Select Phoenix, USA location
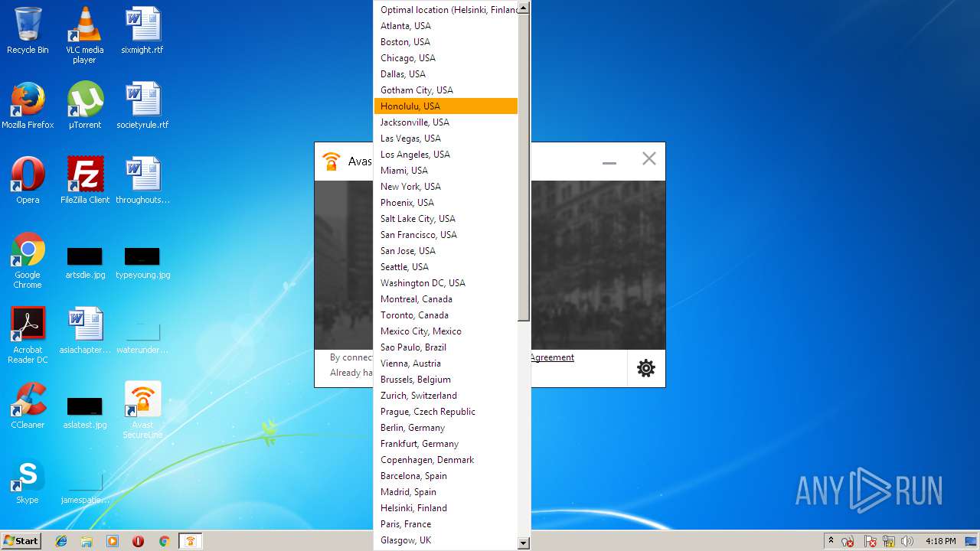This screenshot has height=551, width=980. click(446, 203)
